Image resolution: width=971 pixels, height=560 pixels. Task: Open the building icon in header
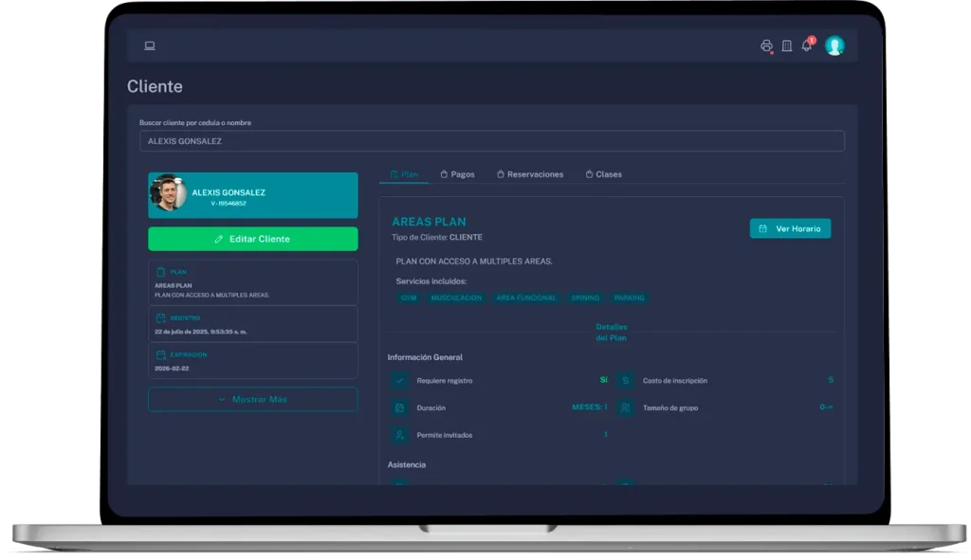coord(786,45)
